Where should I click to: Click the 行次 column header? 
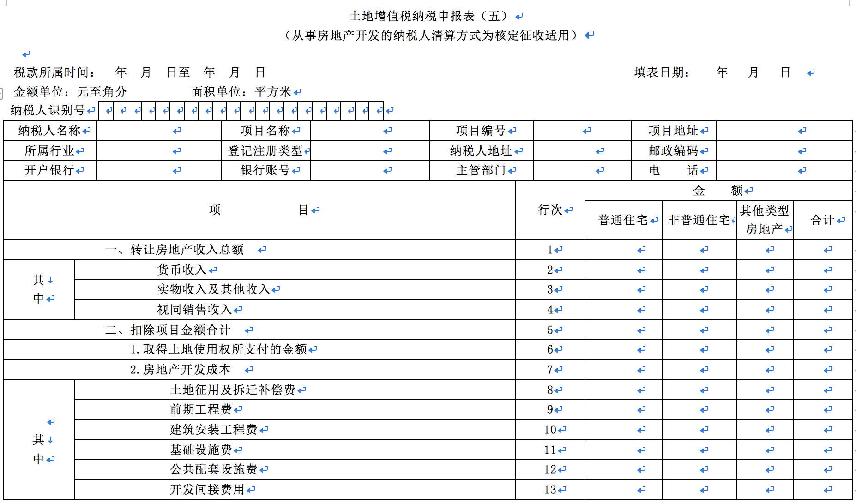(550, 210)
